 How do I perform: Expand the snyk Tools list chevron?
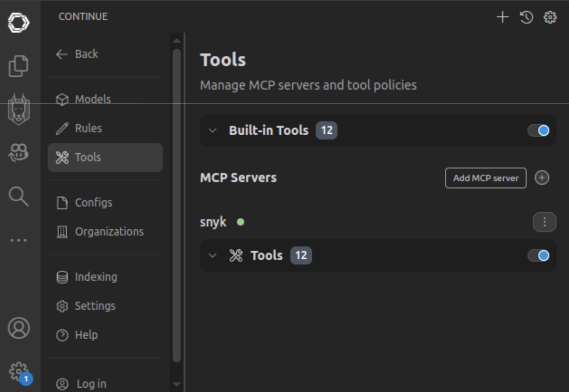(212, 256)
